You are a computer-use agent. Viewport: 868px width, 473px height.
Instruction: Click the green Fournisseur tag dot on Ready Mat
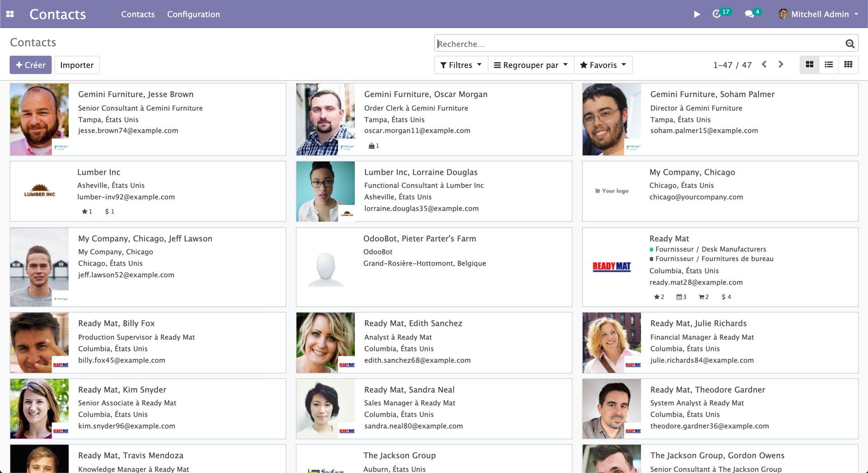(x=651, y=249)
